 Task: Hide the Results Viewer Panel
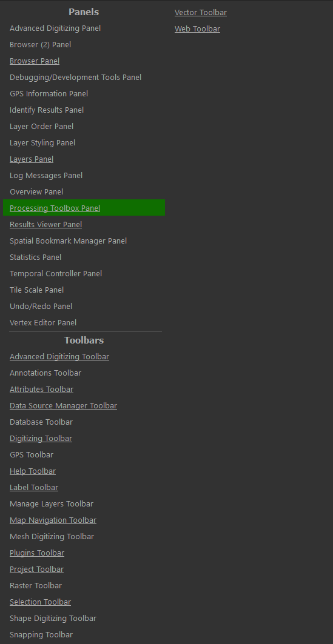tap(45, 224)
